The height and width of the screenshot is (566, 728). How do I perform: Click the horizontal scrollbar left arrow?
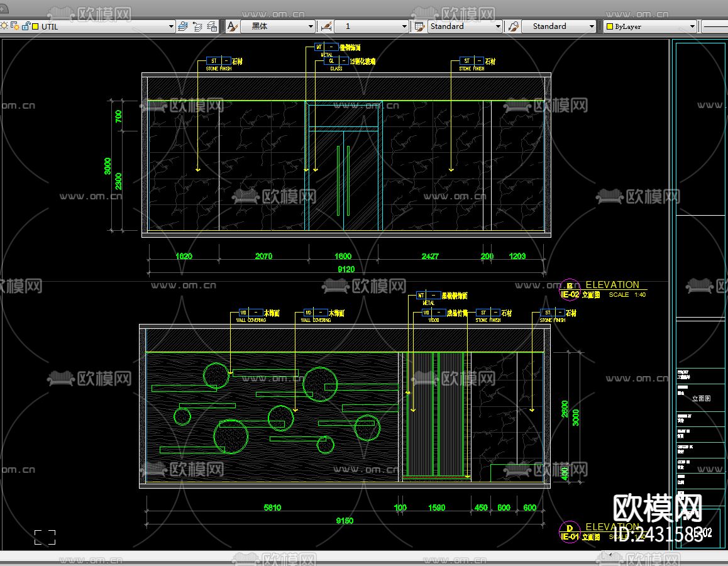point(610,555)
